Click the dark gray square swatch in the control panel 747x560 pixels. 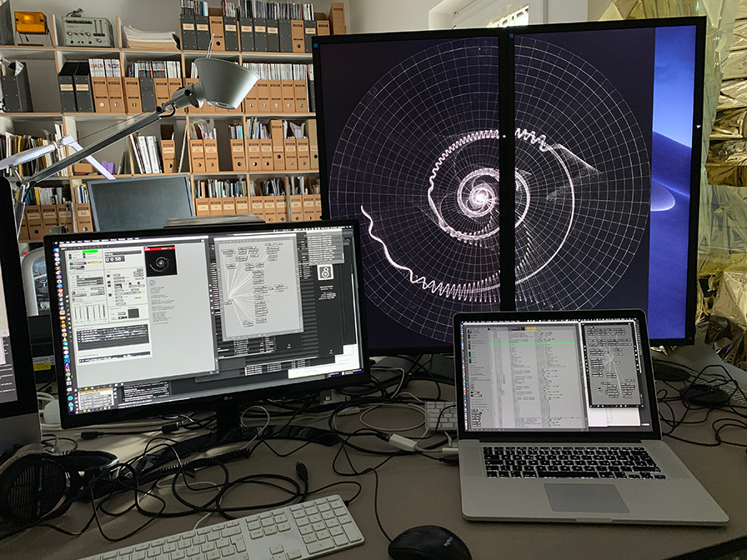pos(133,313)
